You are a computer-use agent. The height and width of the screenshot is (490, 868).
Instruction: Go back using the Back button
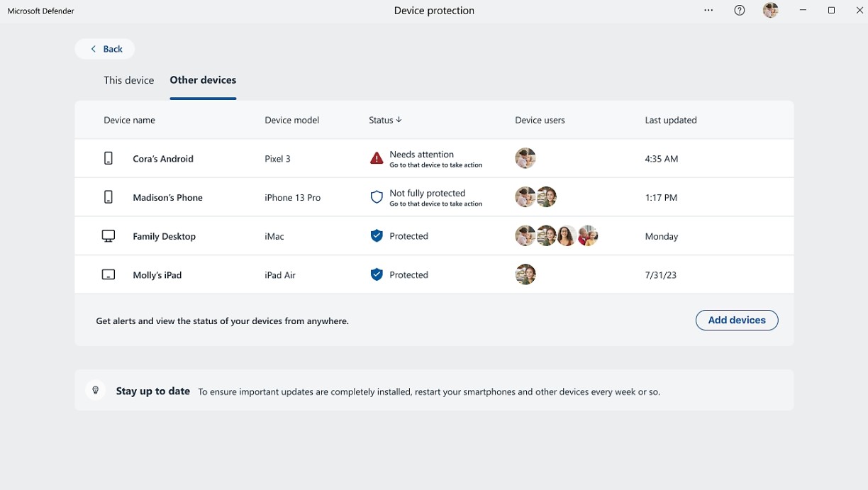click(105, 49)
